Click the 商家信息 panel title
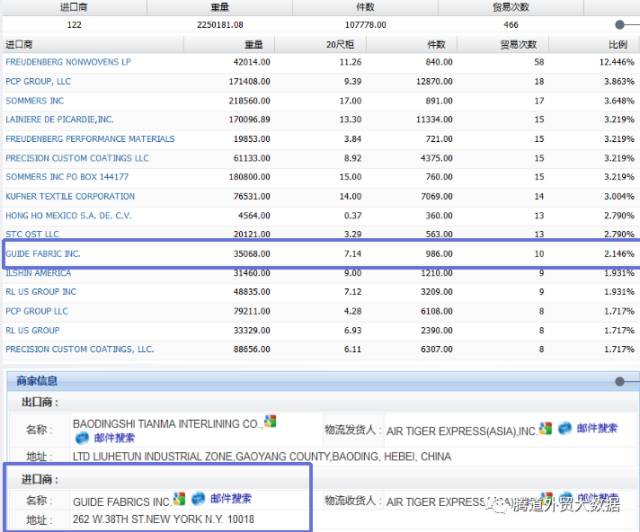This screenshot has height=532, width=640. 37,381
